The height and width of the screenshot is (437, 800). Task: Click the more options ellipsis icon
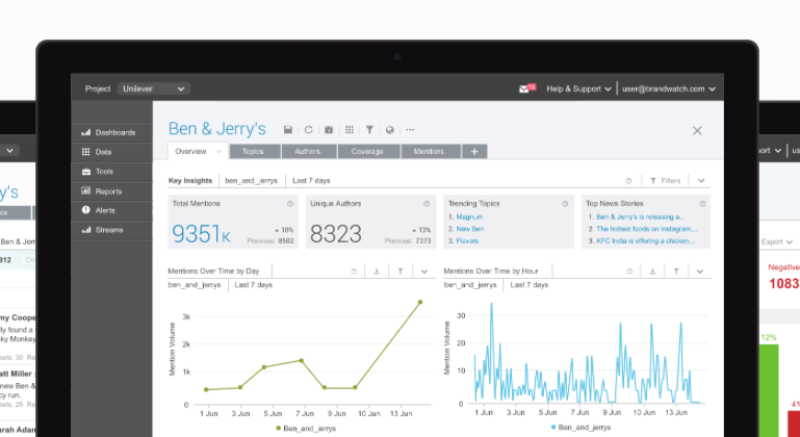[410, 130]
